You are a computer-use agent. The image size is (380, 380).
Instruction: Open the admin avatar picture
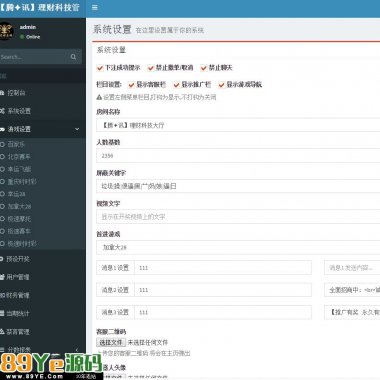click(6, 31)
